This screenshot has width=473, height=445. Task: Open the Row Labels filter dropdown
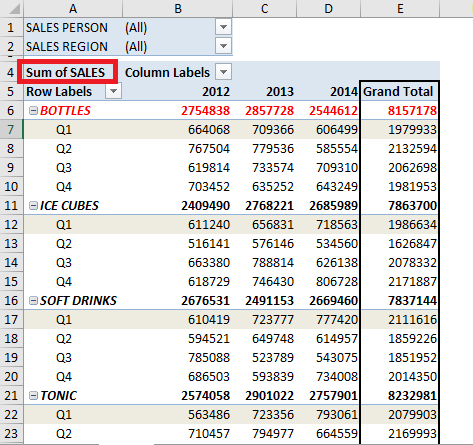point(113,91)
